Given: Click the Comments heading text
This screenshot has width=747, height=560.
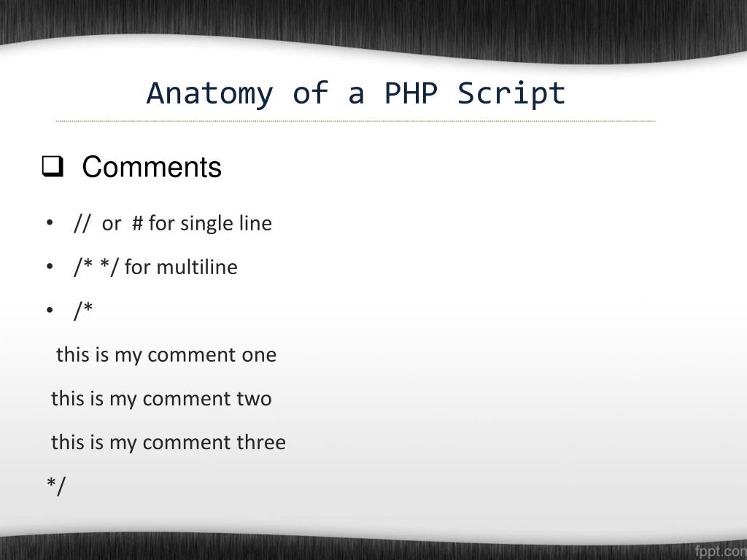Looking at the screenshot, I should pyautogui.click(x=152, y=168).
